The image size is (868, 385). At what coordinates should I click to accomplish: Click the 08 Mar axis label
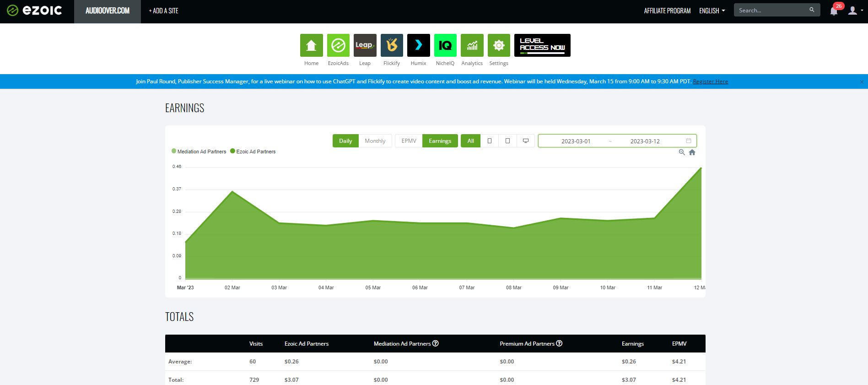point(514,287)
